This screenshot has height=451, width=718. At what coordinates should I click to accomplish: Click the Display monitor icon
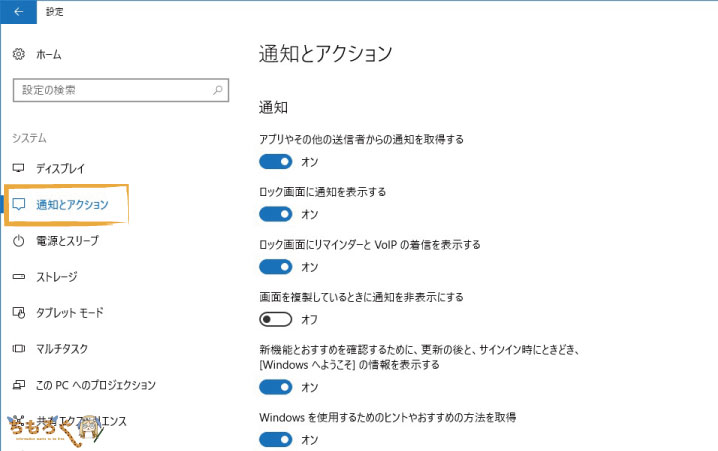click(x=18, y=168)
